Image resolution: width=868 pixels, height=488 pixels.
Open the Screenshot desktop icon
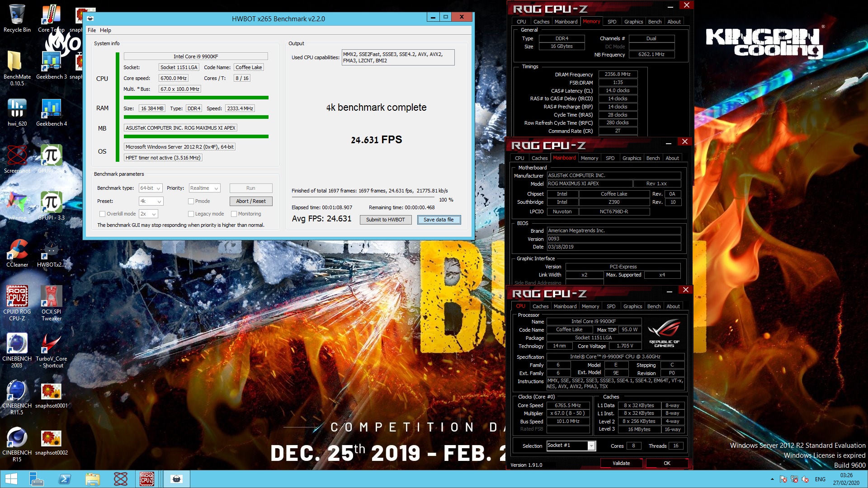tap(17, 159)
